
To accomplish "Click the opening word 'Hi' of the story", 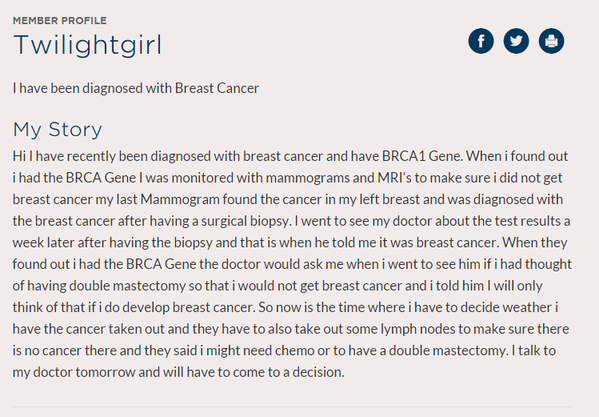I will [x=19, y=156].
